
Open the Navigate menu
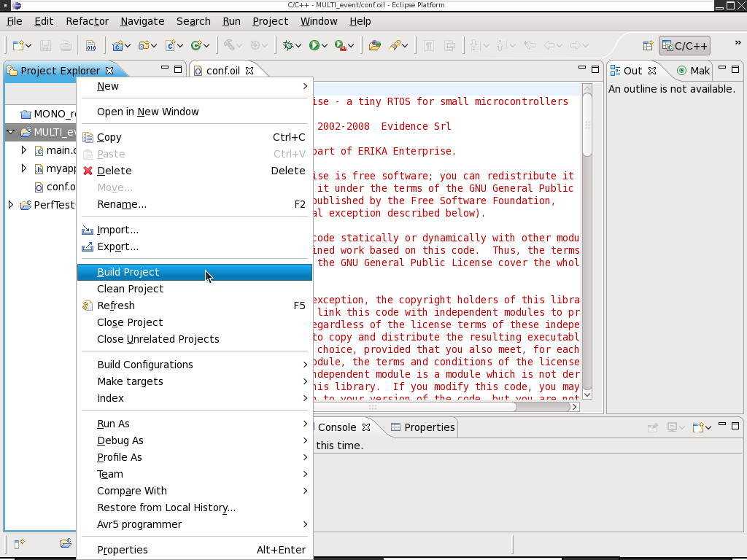point(142,21)
